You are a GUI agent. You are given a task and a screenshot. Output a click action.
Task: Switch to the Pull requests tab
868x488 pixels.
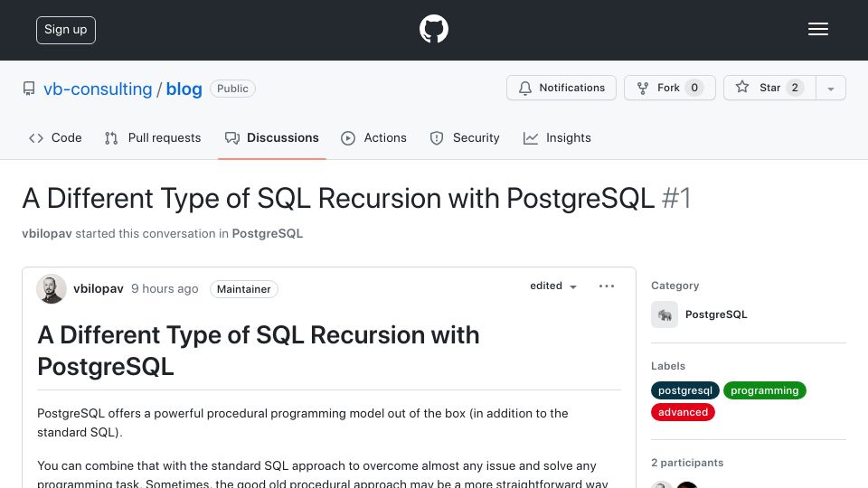click(153, 137)
